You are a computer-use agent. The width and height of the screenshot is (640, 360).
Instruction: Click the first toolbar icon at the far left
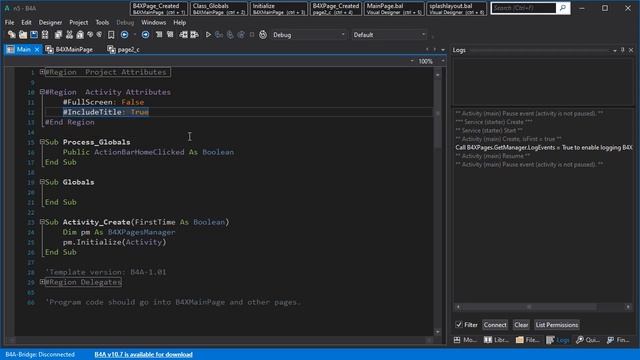[x=11, y=35]
